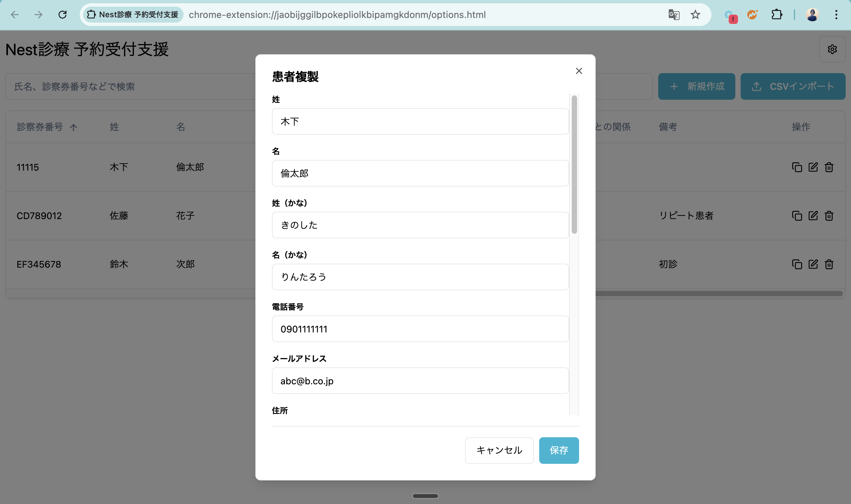This screenshot has width=851, height=504.
Task: Click the 新規作成 button
Action: (x=696, y=86)
